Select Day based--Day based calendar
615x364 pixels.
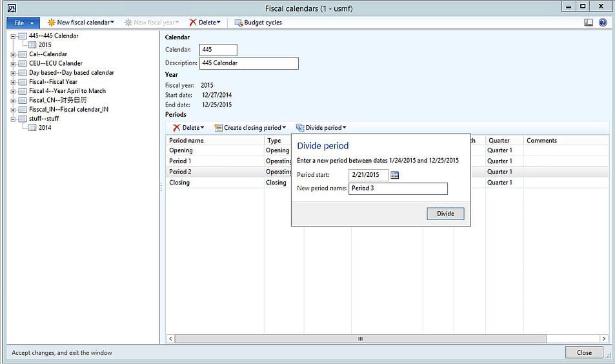(x=72, y=72)
